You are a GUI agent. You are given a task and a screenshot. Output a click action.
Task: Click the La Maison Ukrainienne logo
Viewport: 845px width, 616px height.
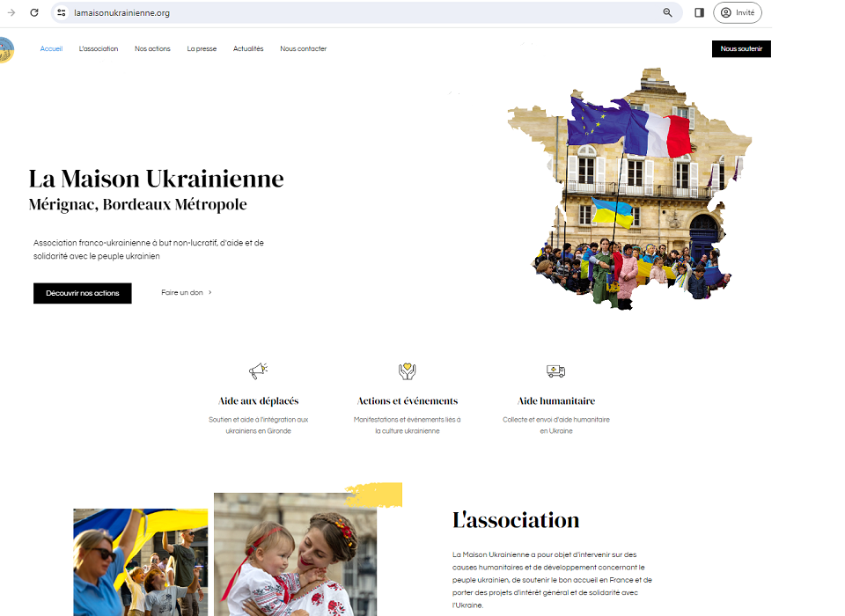(x=6, y=49)
